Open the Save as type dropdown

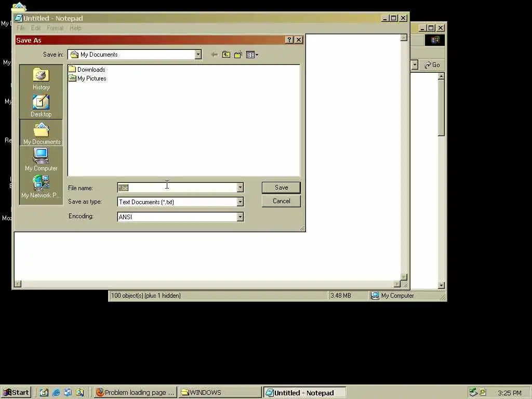pos(240,202)
